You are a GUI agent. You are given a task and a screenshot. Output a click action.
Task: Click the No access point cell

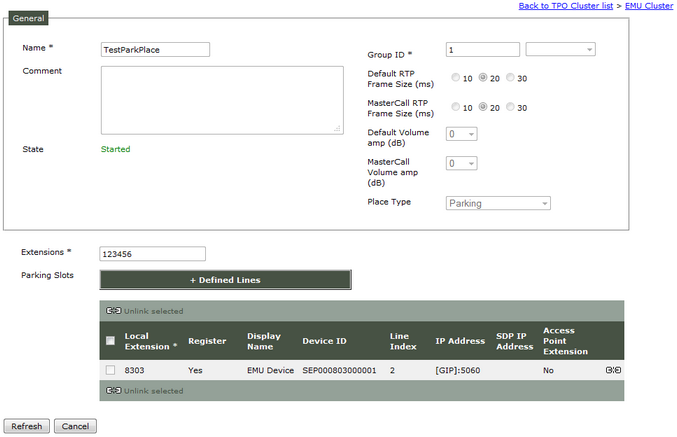[x=548, y=370]
